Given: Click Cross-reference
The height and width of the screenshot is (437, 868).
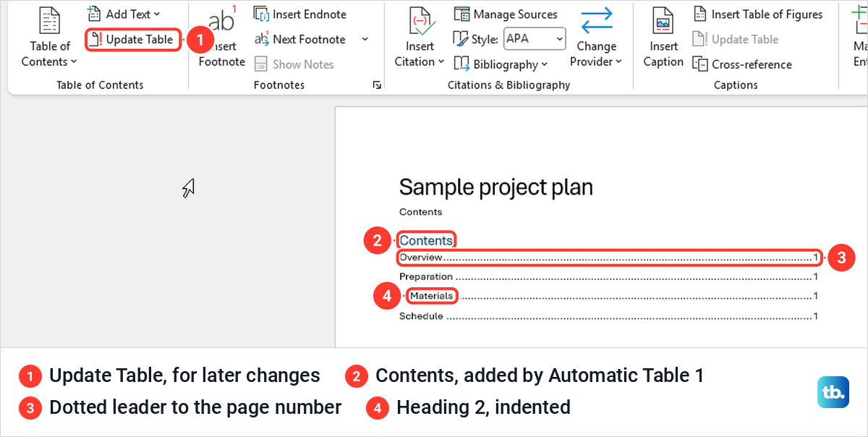Looking at the screenshot, I should click(x=742, y=64).
